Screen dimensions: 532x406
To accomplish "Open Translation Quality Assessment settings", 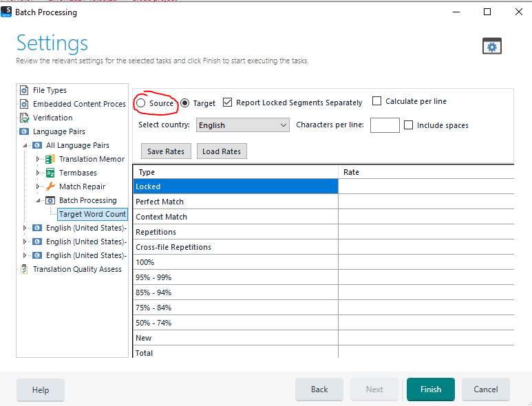I will point(77,269).
